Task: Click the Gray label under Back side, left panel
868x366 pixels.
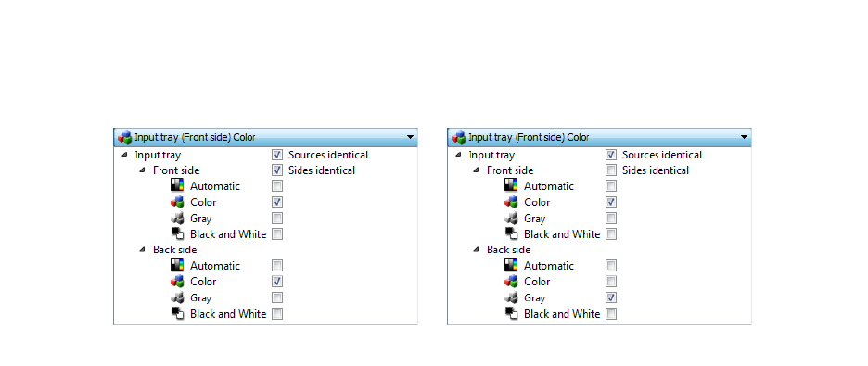Action: pyautogui.click(x=201, y=298)
